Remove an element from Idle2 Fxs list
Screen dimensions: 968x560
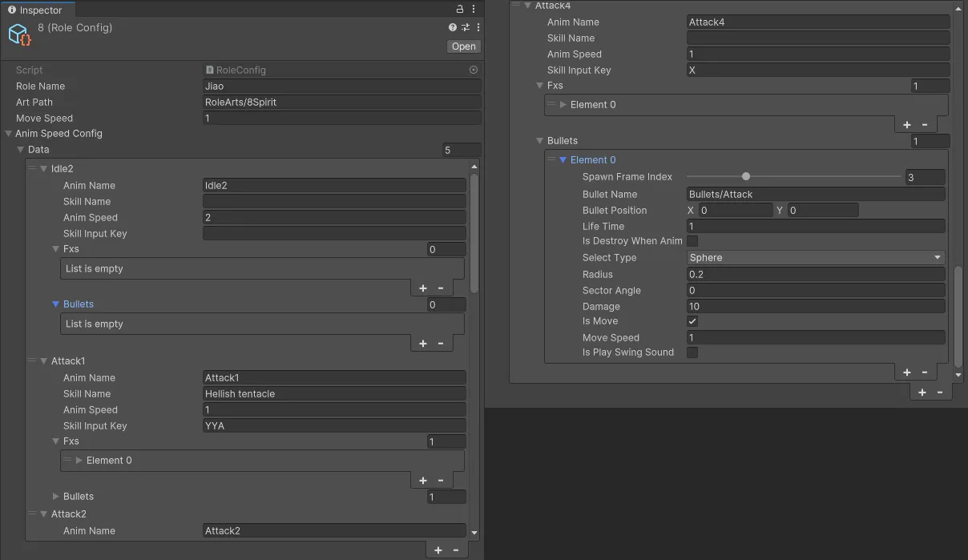click(441, 288)
